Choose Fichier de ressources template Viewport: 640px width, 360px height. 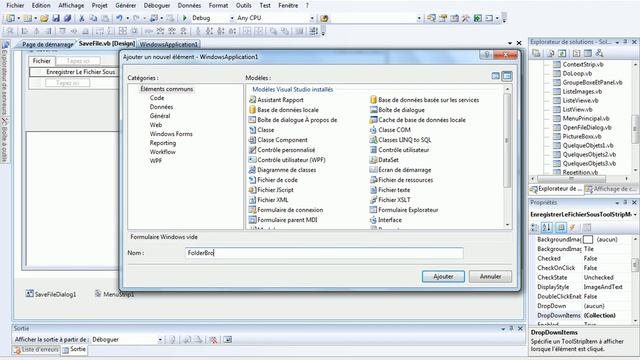coord(401,180)
